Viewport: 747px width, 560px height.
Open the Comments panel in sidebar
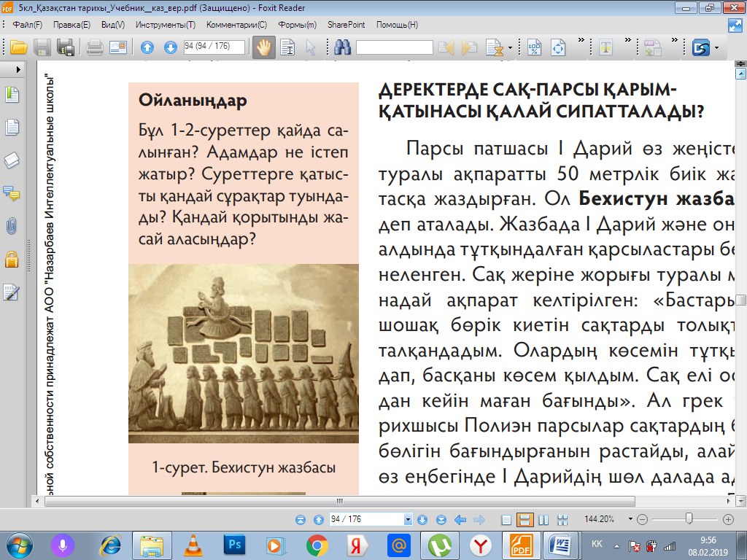12,192
